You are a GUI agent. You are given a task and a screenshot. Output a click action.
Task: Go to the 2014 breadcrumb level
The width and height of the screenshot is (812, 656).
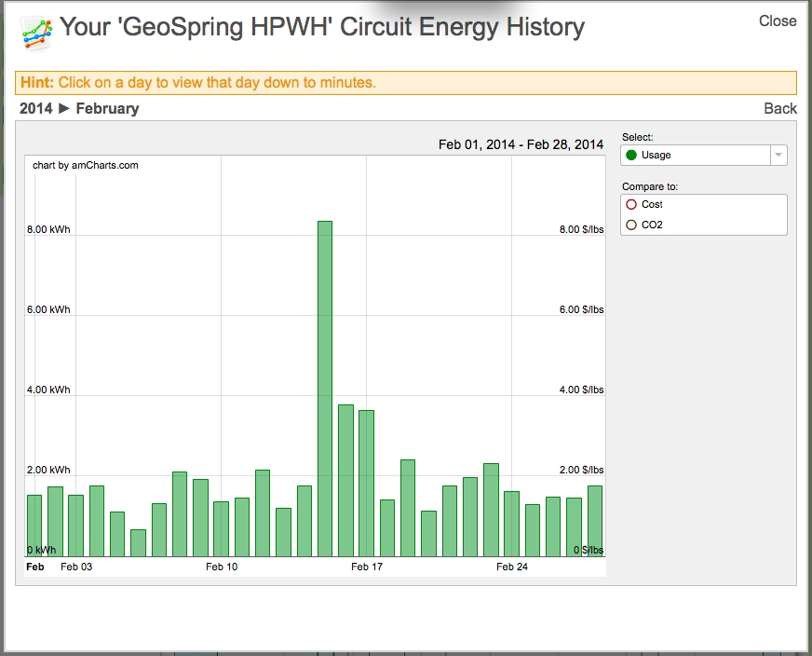pyautogui.click(x=35, y=108)
